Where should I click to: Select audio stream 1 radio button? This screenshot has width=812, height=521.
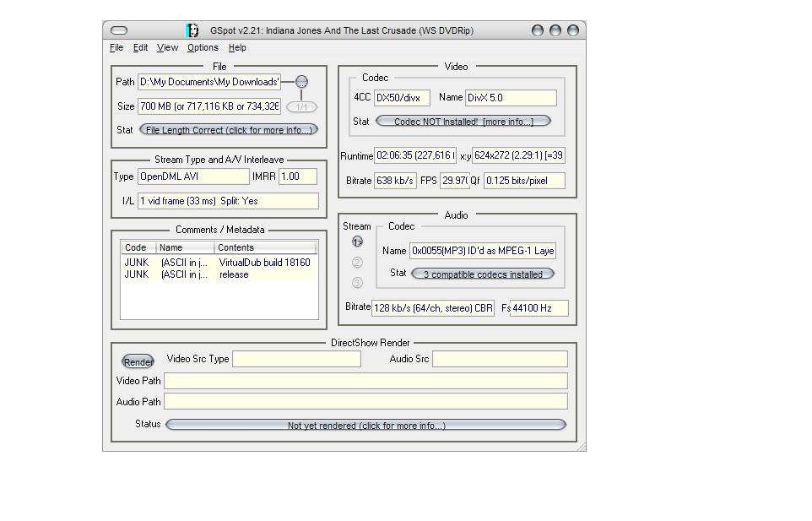[x=357, y=242]
